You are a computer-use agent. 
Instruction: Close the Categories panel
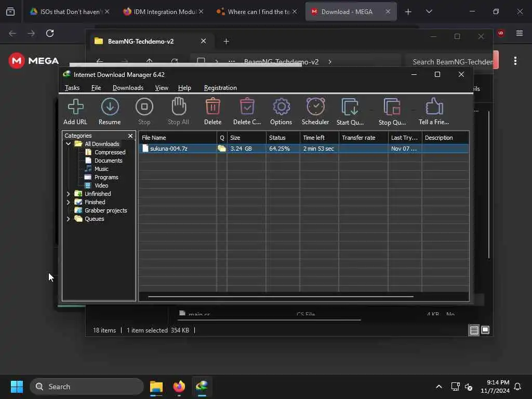[130, 136]
